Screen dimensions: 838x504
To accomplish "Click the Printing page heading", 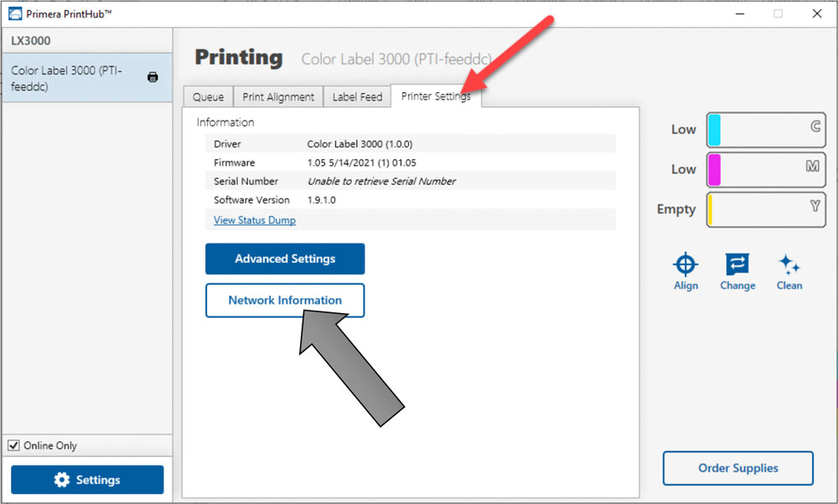I will pos(239,58).
